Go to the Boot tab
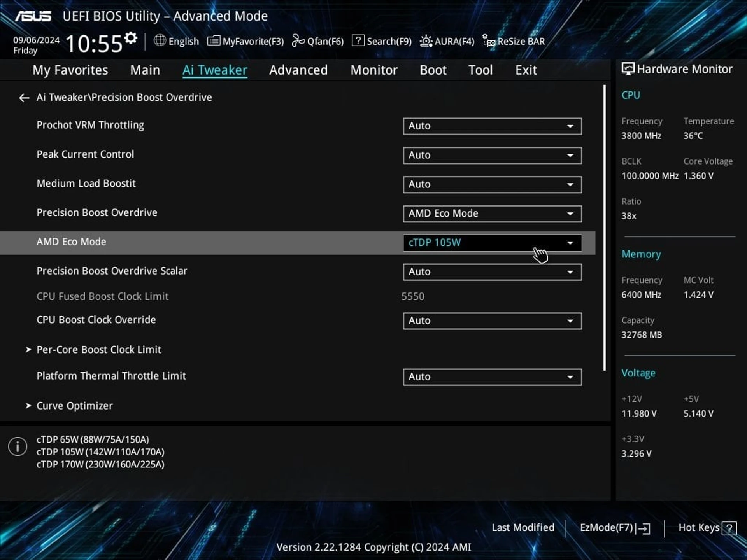747x560 pixels. coord(433,70)
